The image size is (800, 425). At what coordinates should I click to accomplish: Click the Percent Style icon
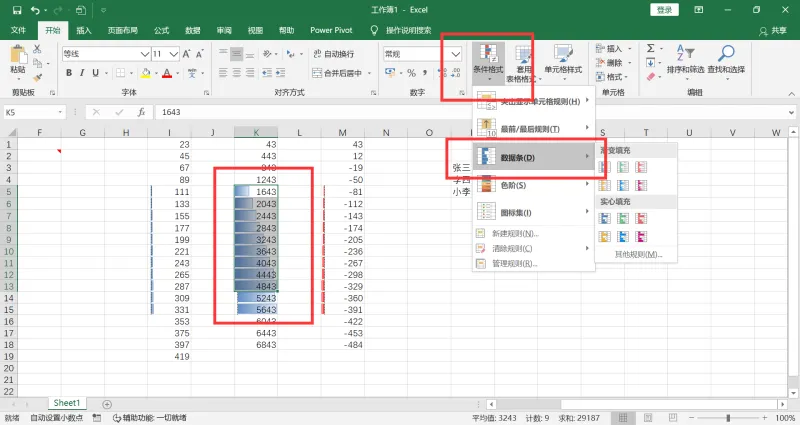coord(411,73)
